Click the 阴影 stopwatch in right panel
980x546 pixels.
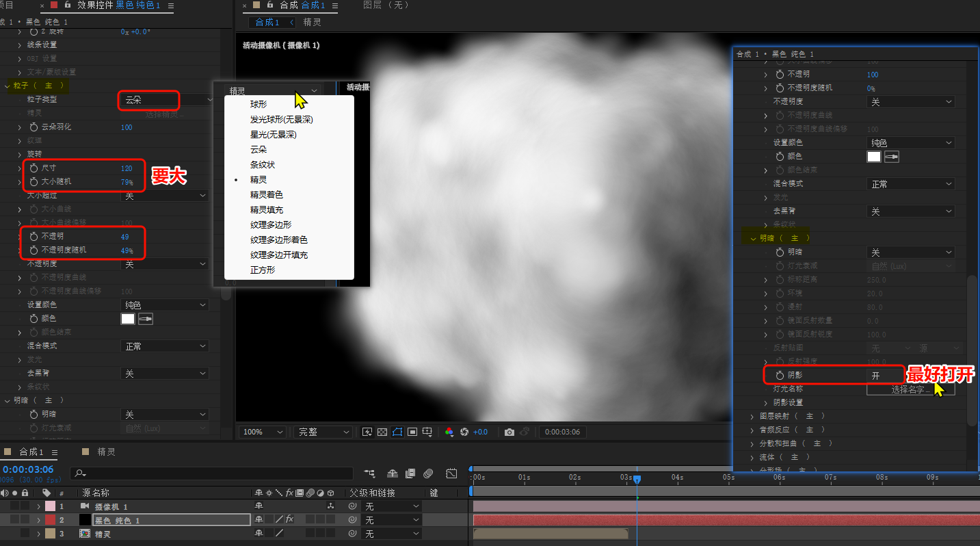pyautogui.click(x=780, y=375)
